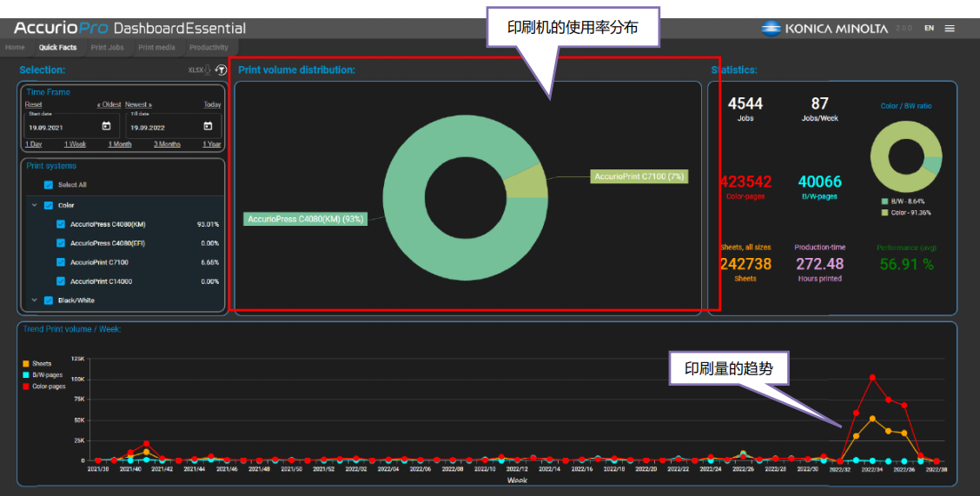Screen dimensions: 980x496
Task: Collapse the Color printer group
Action: tap(35, 205)
